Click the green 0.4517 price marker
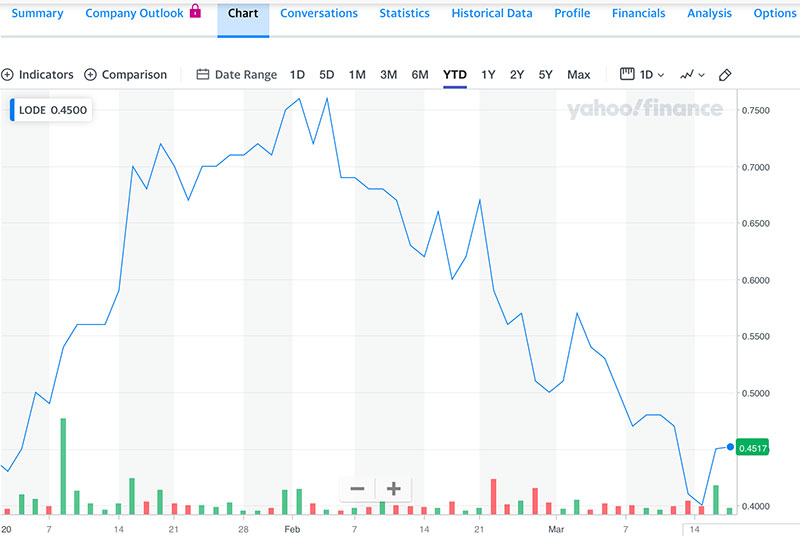Screen dimensions: 800x536 click(751, 449)
